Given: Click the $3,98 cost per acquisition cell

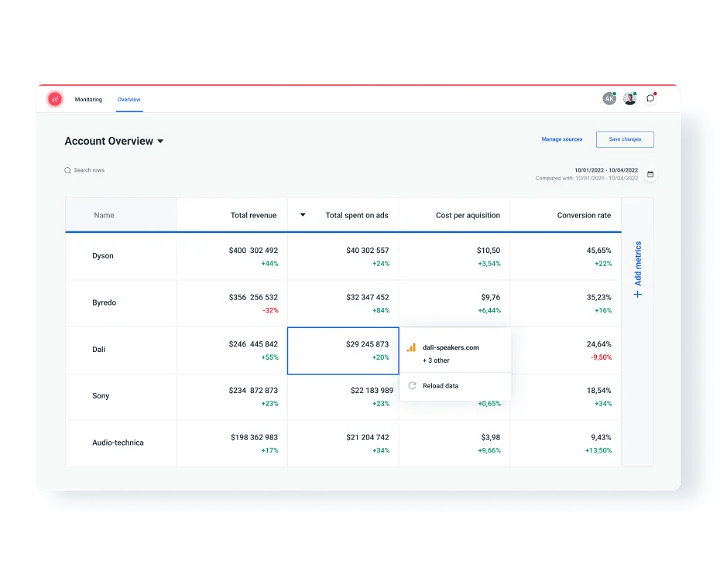Looking at the screenshot, I should click(x=455, y=444).
